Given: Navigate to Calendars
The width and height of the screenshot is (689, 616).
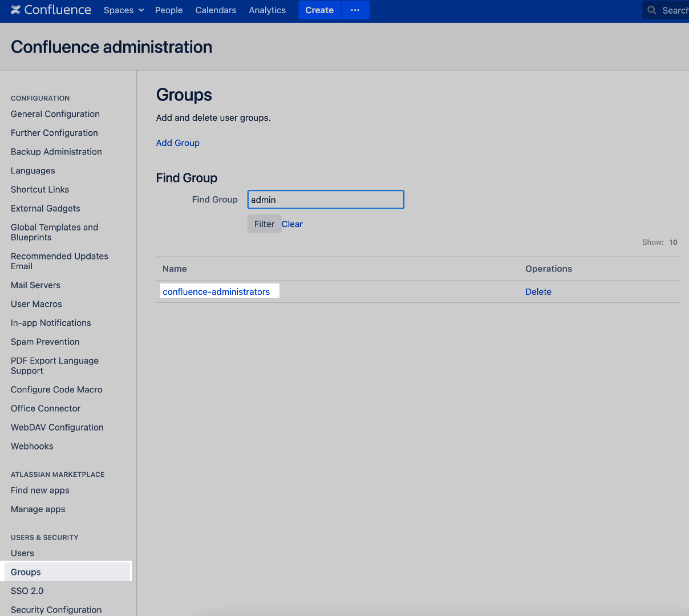Looking at the screenshot, I should 216,10.
